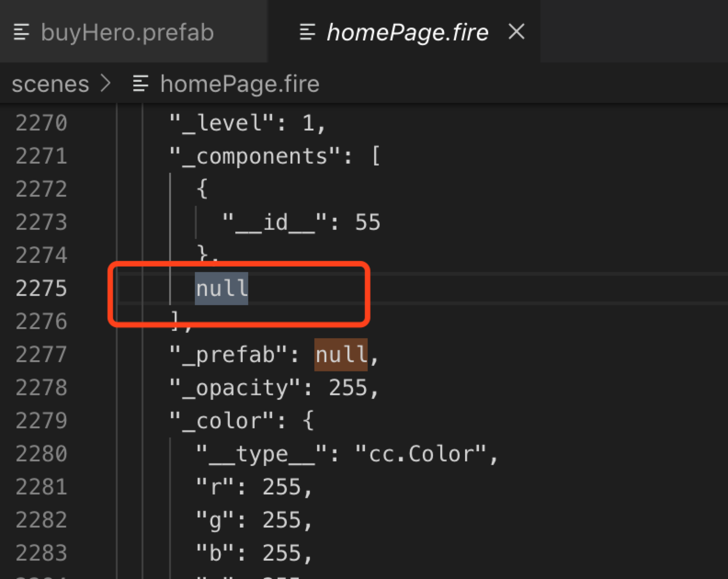The image size is (728, 579).
Task: Place cursor on the "_level" key
Action: (222, 123)
